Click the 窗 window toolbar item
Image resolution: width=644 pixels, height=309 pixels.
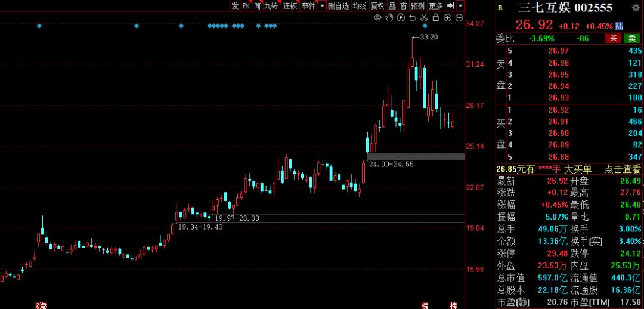click(x=404, y=6)
